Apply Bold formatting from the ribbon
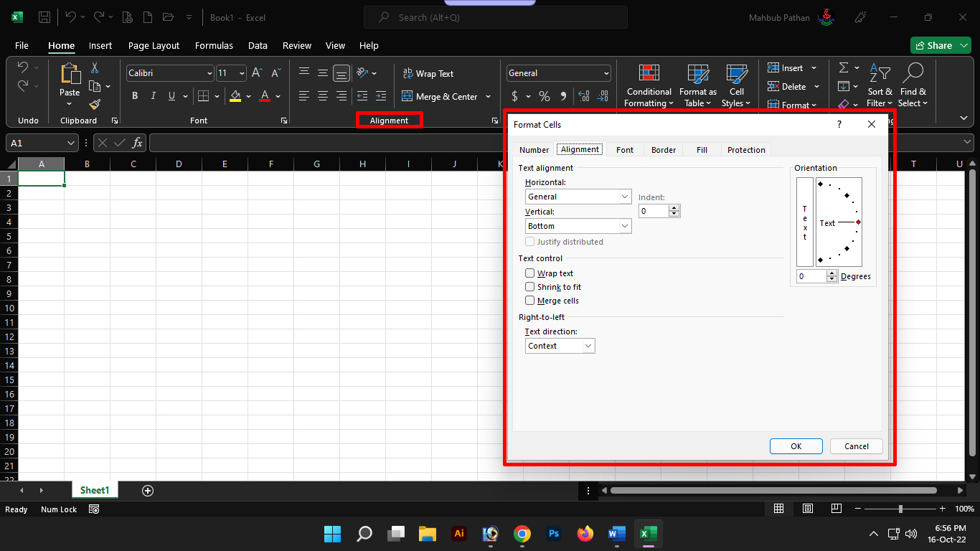This screenshot has width=980, height=551. (134, 96)
